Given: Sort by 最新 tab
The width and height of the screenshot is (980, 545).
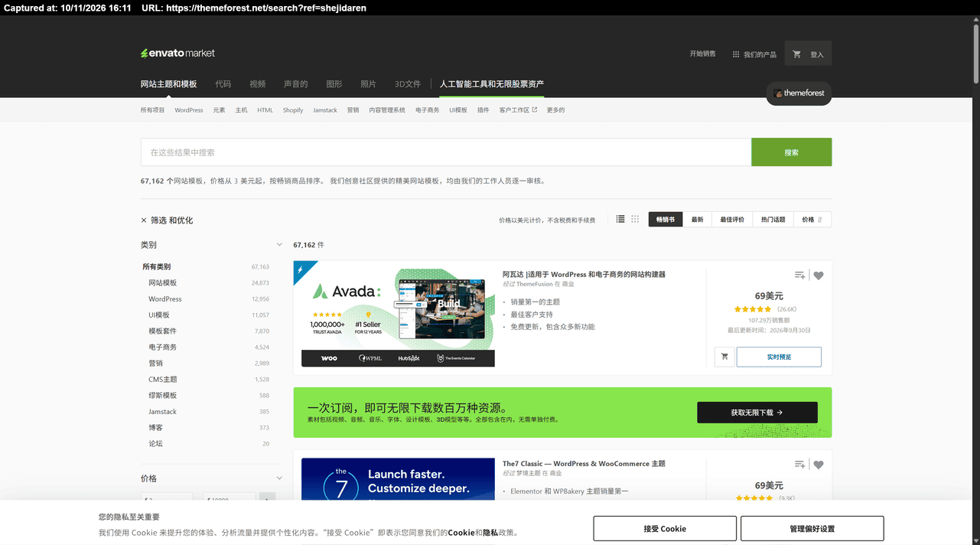Looking at the screenshot, I should 698,220.
